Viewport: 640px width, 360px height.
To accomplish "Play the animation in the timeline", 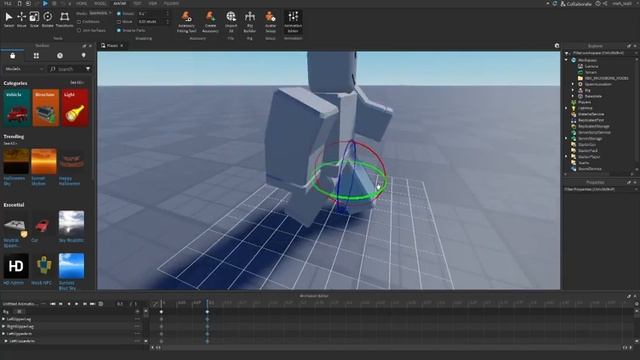I will (77, 304).
